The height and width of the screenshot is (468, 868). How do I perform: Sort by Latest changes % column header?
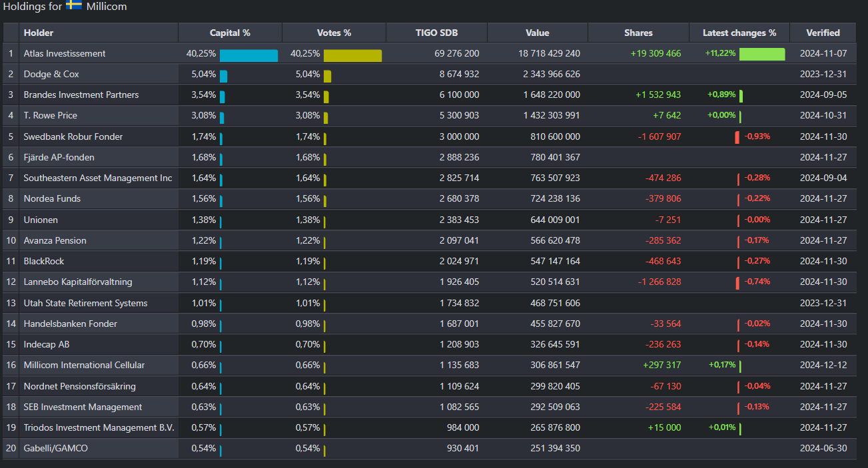[739, 33]
